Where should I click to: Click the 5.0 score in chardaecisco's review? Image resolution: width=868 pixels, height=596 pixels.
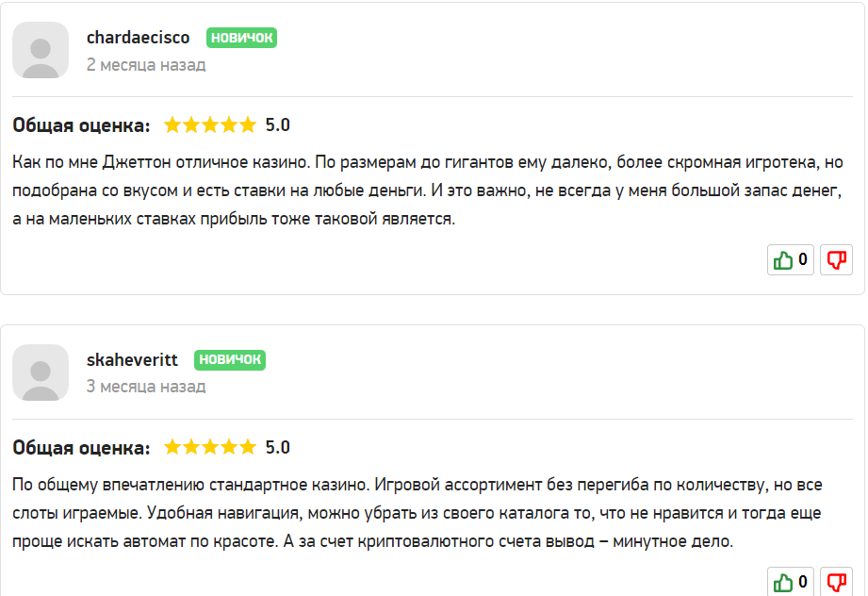278,124
